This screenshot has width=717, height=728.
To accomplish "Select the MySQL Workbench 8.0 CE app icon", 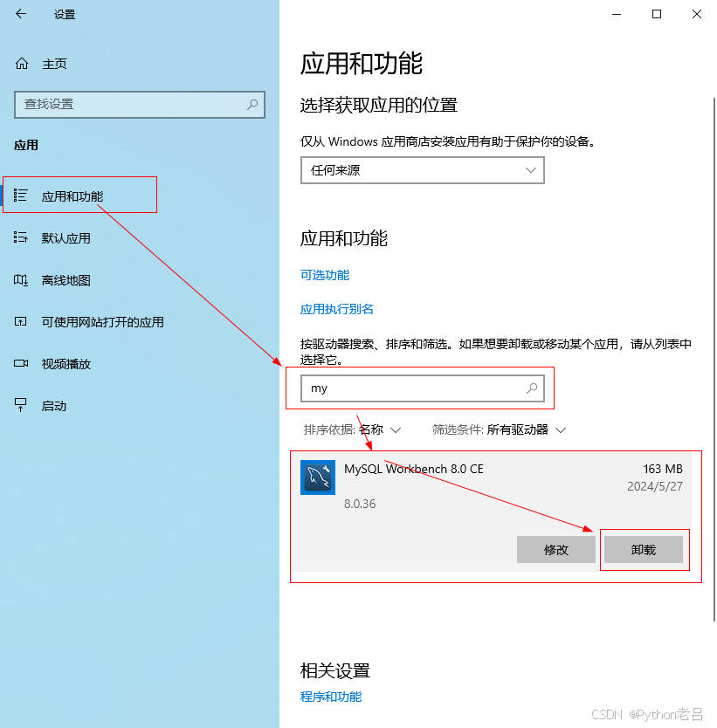I will (x=317, y=477).
